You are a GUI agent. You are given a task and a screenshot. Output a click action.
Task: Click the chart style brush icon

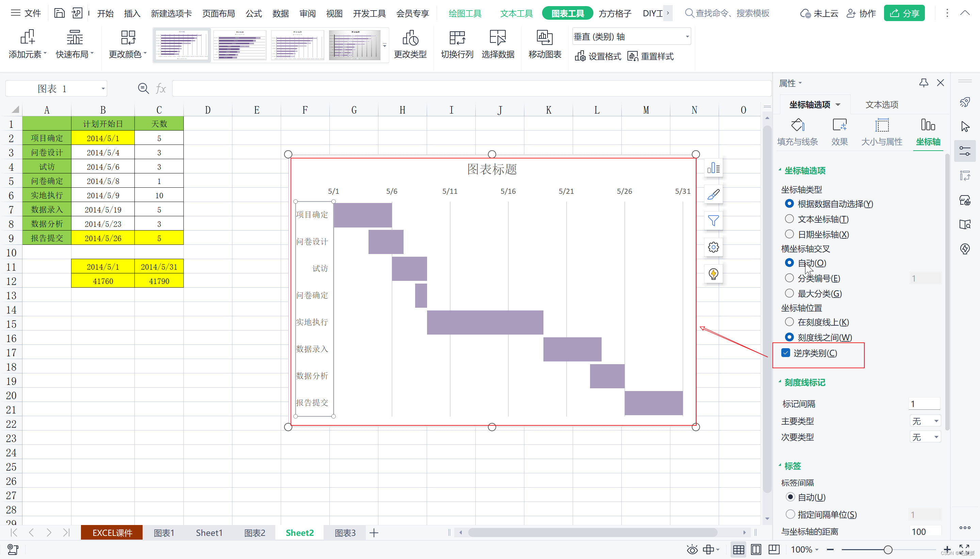click(713, 194)
